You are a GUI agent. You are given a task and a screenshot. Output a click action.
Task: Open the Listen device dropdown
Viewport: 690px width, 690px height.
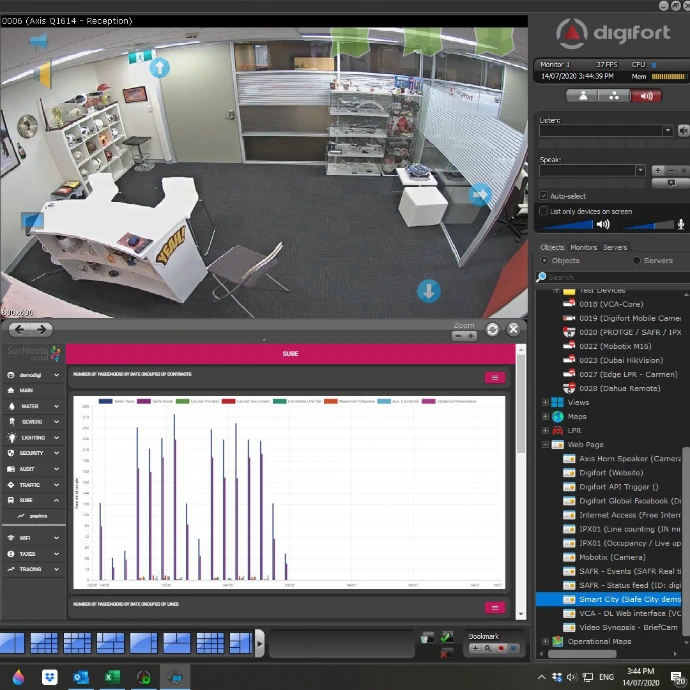[668, 131]
